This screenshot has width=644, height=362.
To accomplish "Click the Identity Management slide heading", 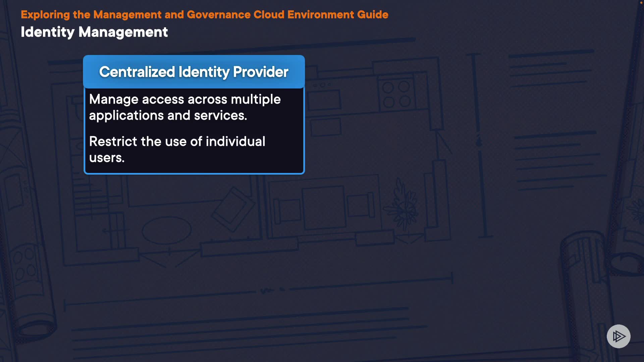I will (x=94, y=32).
